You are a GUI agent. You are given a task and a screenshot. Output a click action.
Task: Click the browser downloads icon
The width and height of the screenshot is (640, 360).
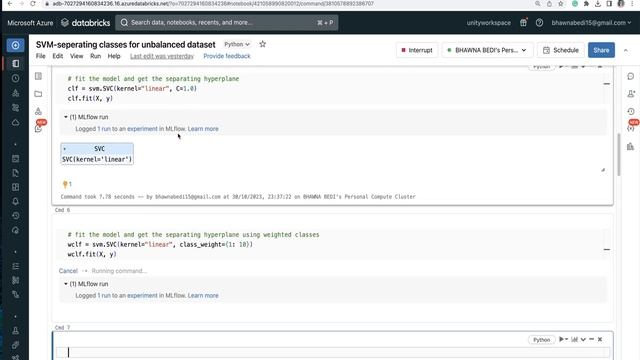coord(598,4)
